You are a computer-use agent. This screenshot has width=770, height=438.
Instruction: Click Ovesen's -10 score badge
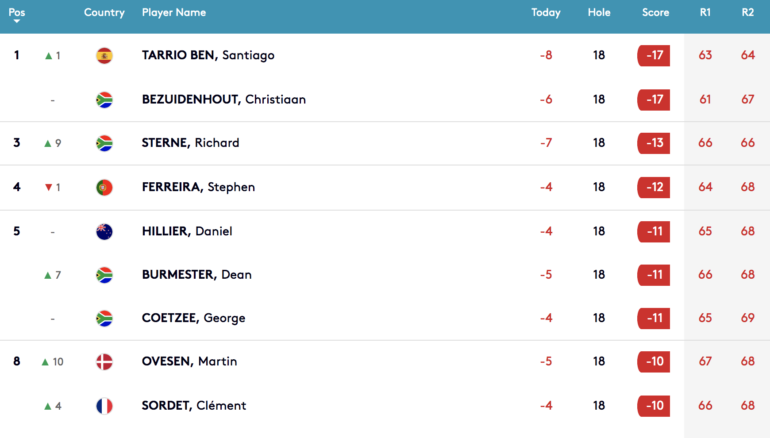click(654, 362)
